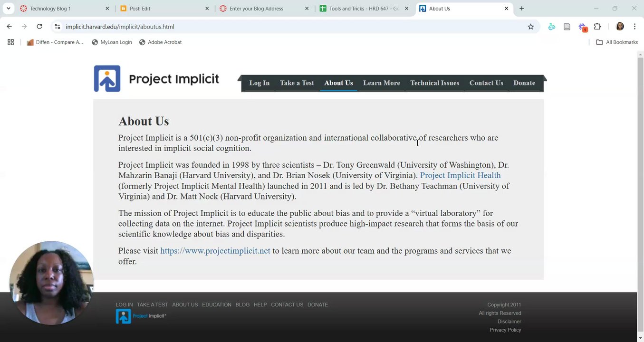
Task: Click the gray document extension icon
Action: click(x=567, y=27)
